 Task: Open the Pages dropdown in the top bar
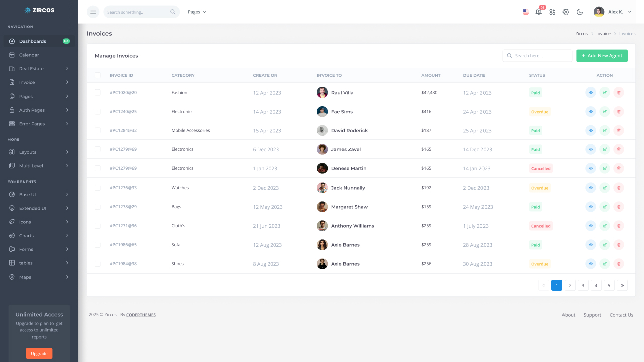pyautogui.click(x=196, y=12)
